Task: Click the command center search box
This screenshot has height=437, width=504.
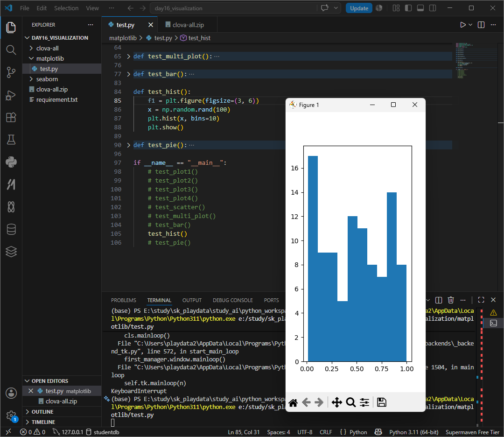Action: point(233,8)
